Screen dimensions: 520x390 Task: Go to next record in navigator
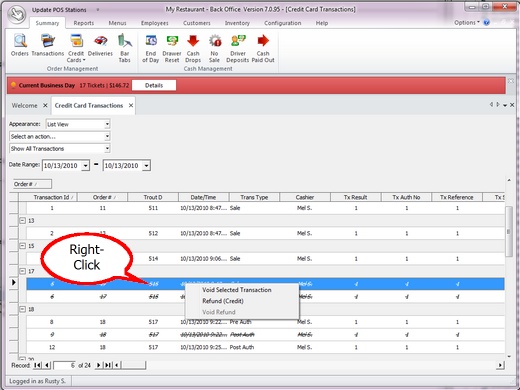[98, 365]
